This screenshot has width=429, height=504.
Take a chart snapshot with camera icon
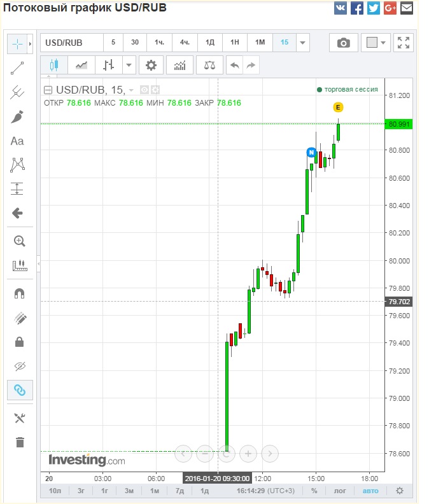coord(343,43)
